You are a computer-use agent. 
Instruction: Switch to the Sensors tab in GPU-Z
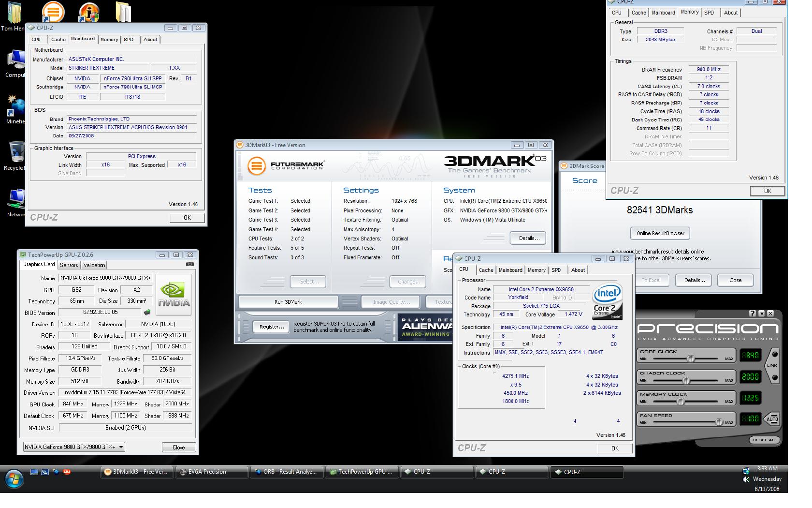pos(69,265)
